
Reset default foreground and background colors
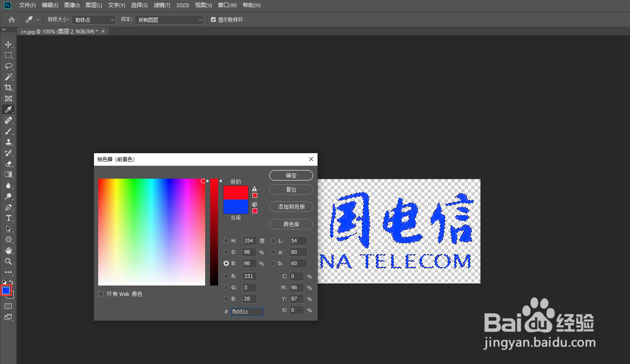(x=4, y=282)
